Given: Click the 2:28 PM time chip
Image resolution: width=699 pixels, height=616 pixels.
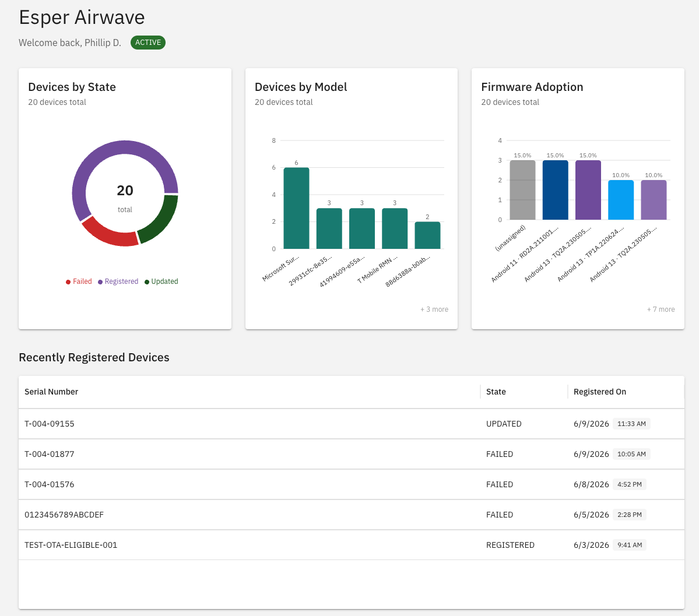Looking at the screenshot, I should [630, 515].
